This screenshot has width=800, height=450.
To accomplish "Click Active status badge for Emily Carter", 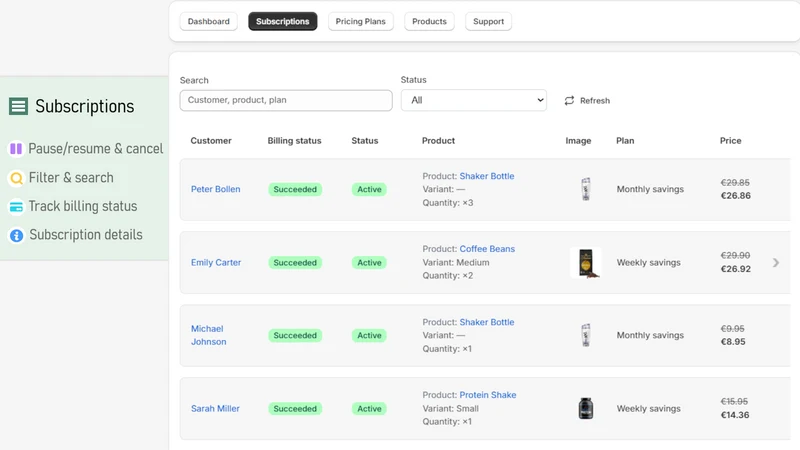I will click(x=369, y=263).
